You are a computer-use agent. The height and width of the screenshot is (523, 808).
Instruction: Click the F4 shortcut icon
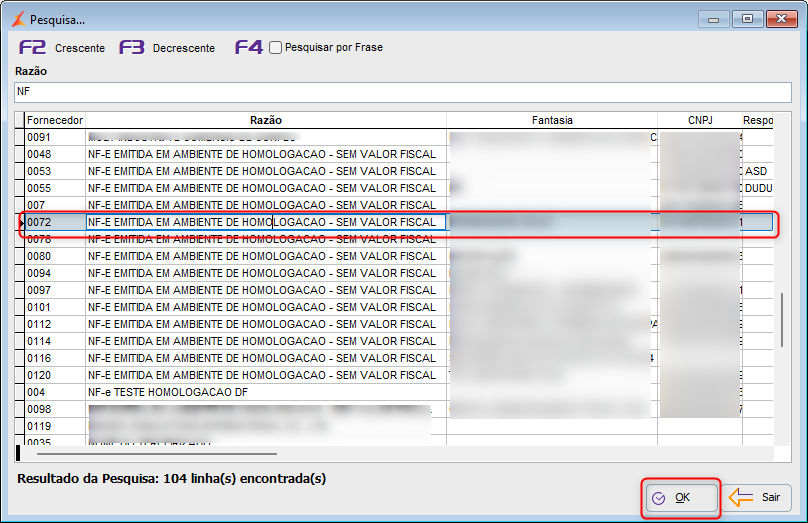click(x=249, y=47)
